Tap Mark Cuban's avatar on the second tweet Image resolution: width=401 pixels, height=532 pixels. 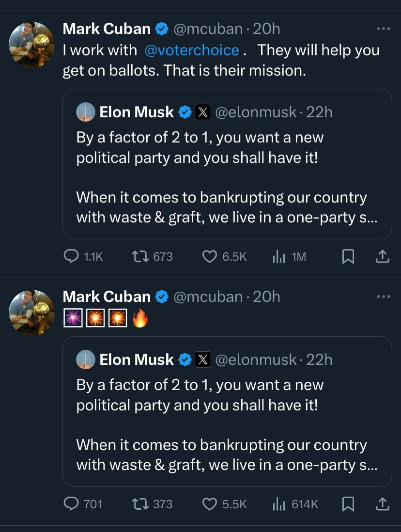pyautogui.click(x=32, y=313)
